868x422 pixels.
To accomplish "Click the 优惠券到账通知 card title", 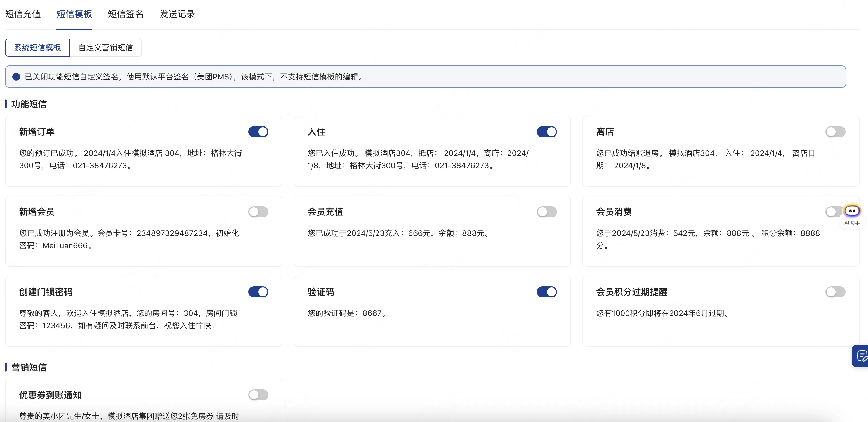I will tap(50, 395).
